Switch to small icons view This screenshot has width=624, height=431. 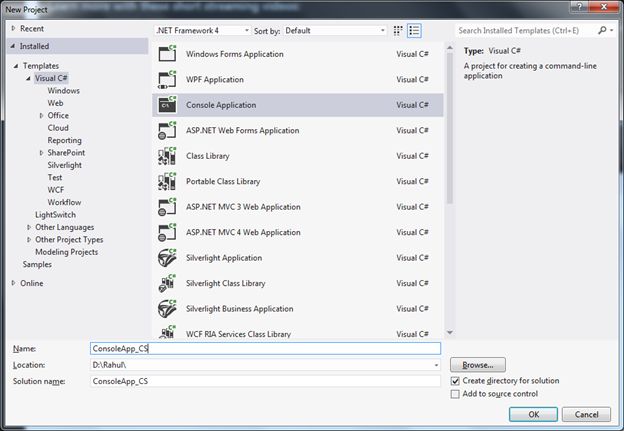(x=398, y=31)
